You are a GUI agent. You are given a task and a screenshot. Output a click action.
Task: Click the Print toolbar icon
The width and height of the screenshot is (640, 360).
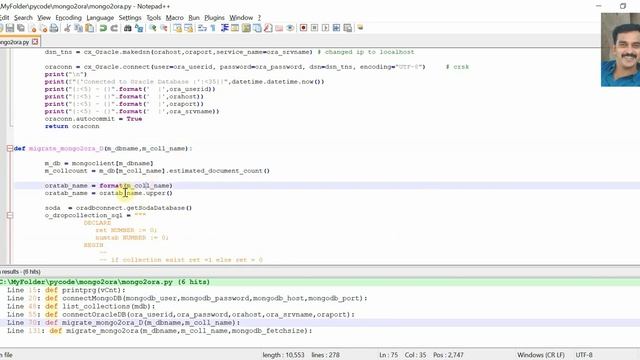tap(54, 28)
